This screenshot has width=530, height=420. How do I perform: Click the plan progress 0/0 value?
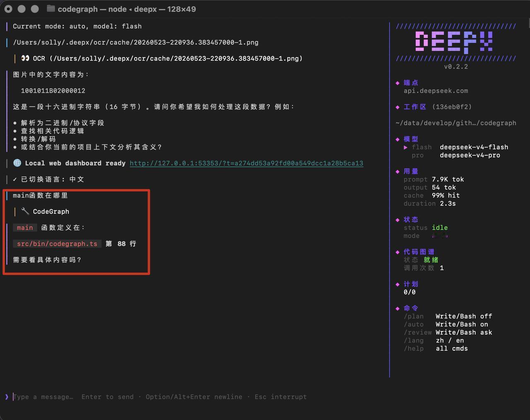click(x=410, y=292)
